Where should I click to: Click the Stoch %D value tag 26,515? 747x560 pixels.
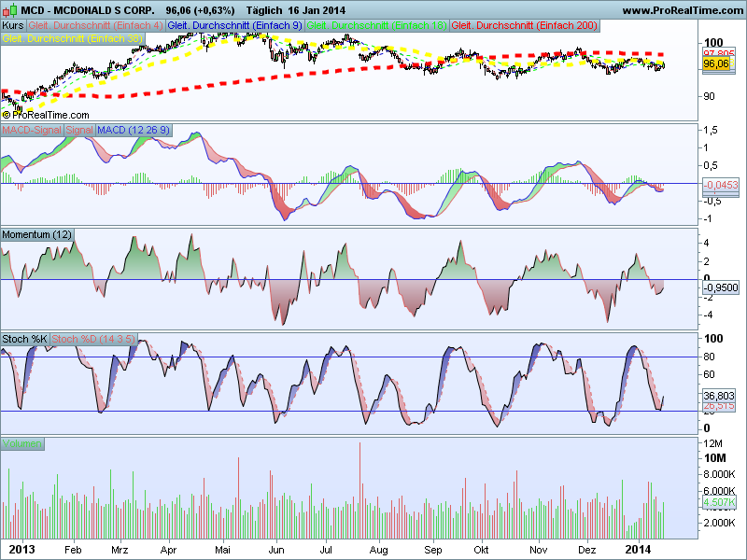pyautogui.click(x=719, y=406)
